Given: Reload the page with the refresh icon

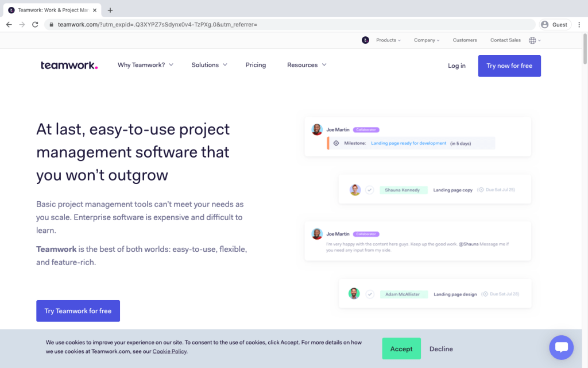Looking at the screenshot, I should [35, 25].
